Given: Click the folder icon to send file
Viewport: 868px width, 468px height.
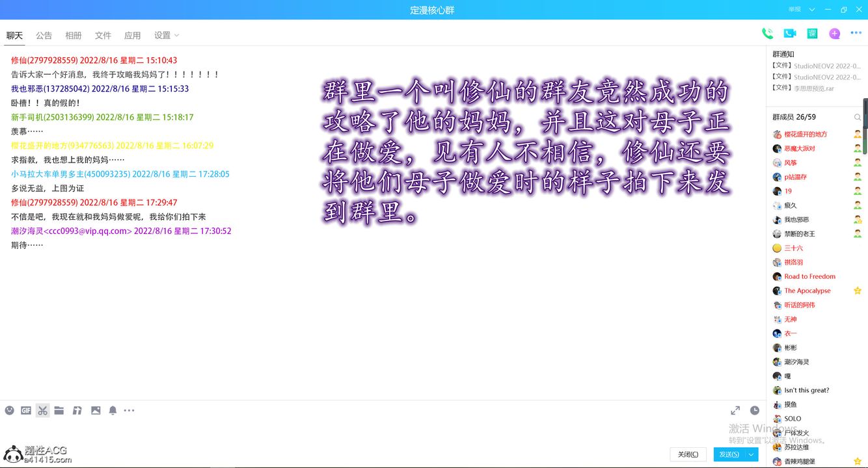Looking at the screenshot, I should (x=59, y=410).
